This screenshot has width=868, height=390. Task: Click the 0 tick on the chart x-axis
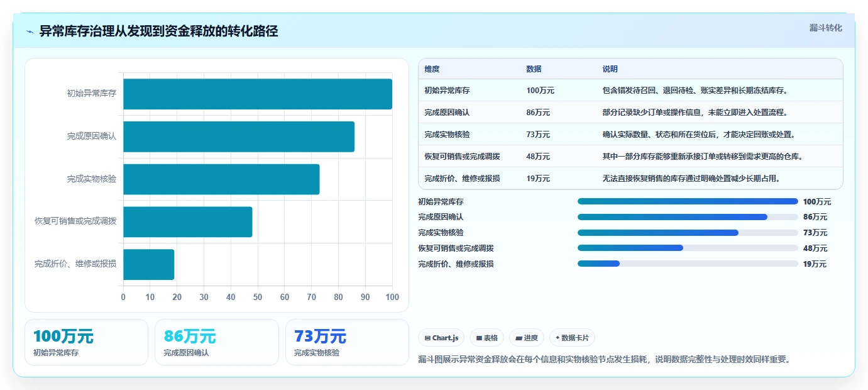(123, 297)
